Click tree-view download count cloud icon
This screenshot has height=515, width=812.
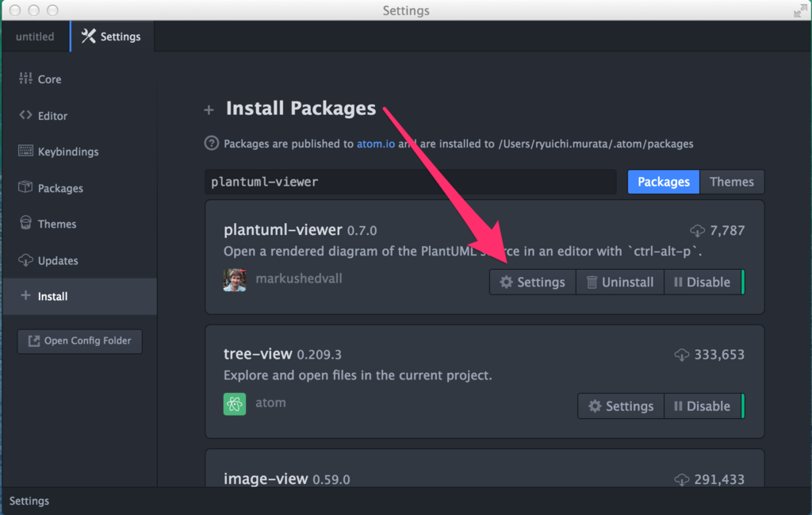coord(682,355)
